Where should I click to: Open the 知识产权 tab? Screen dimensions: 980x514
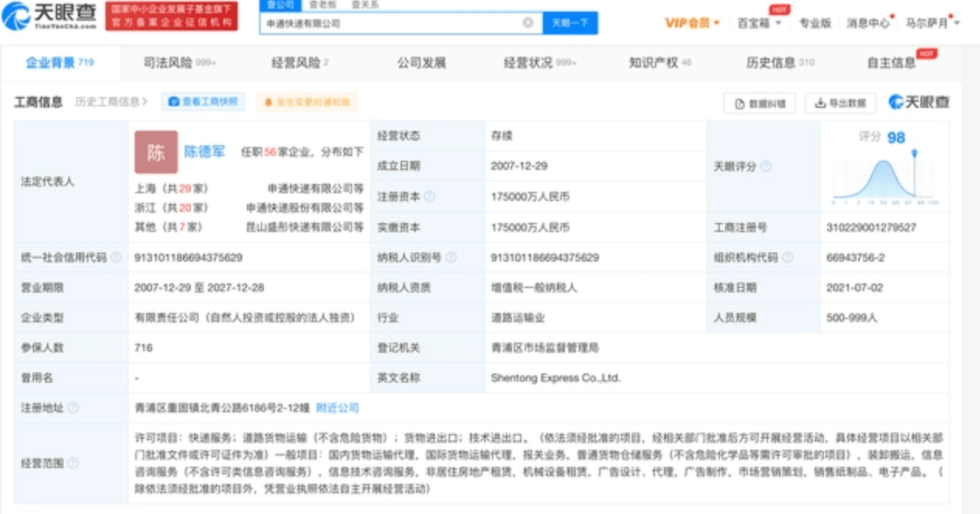coord(660,63)
